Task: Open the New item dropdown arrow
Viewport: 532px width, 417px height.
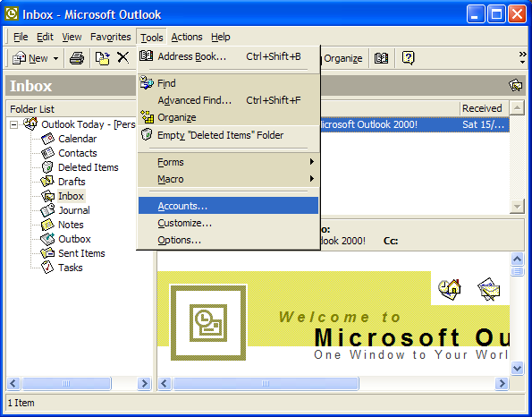Action: [x=55, y=58]
